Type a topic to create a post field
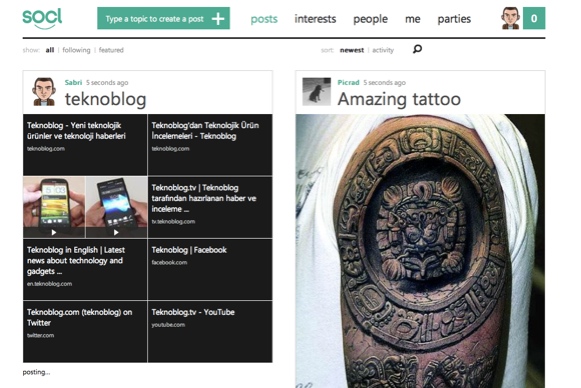 point(163,18)
